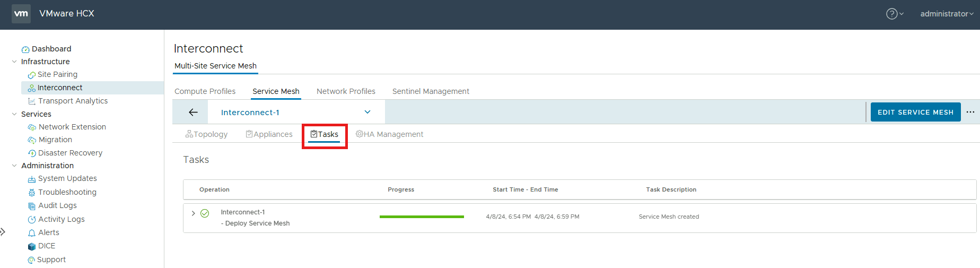Click 'Interconnect-1' task operation text

[243, 212]
